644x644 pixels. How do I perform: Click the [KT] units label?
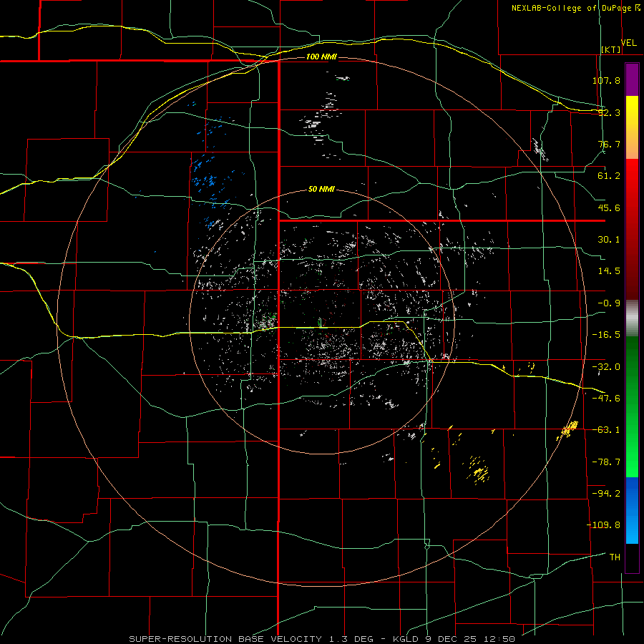click(611, 49)
